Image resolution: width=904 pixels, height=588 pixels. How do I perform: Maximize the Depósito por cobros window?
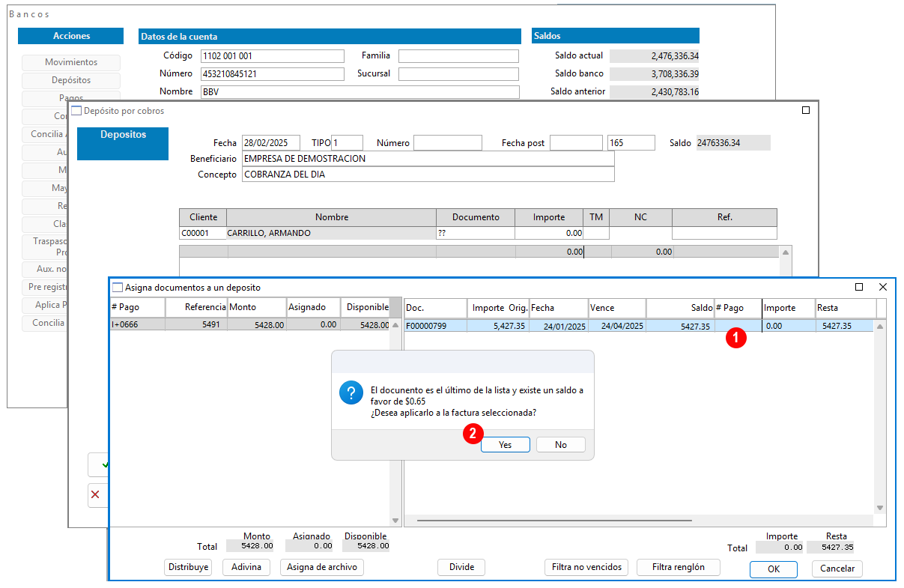[806, 110]
